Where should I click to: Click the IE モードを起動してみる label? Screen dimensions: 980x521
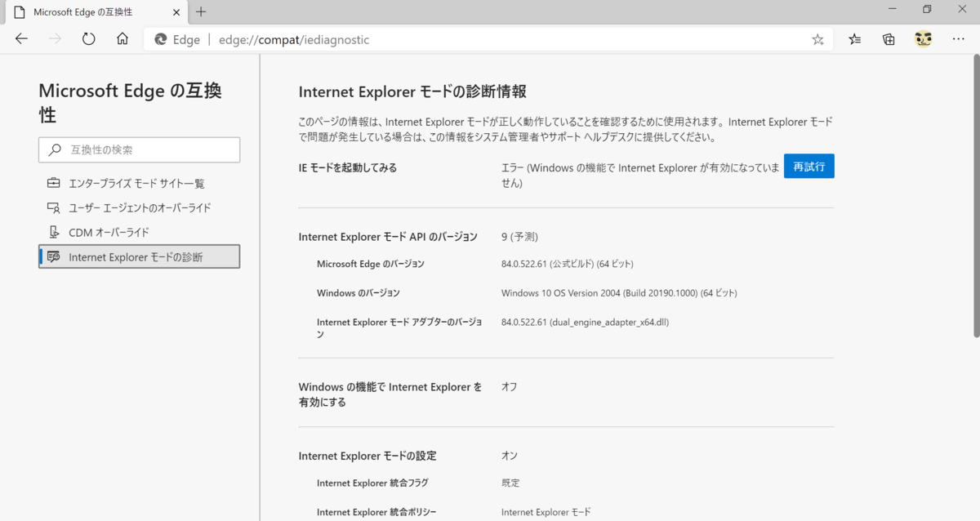pos(348,167)
